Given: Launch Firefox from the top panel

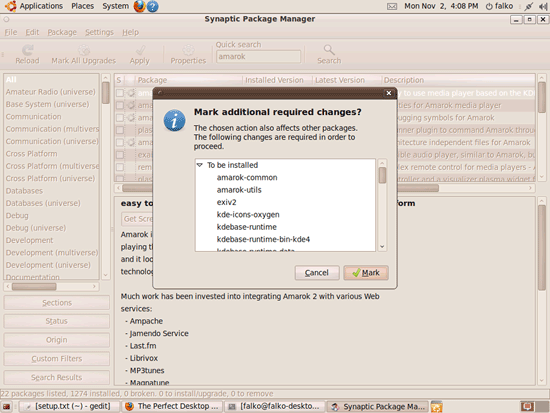Looking at the screenshot, I should (139, 6).
